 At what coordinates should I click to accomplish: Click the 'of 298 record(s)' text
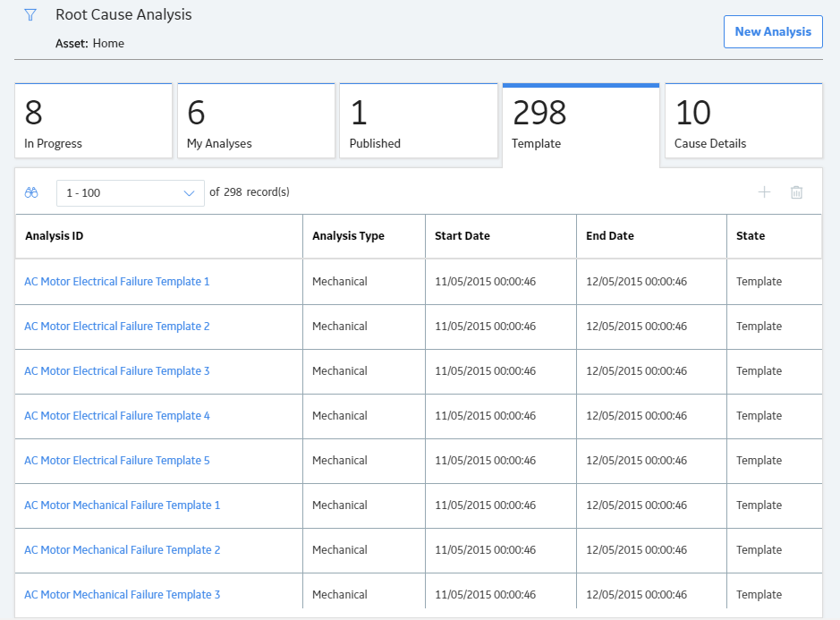pos(249,191)
